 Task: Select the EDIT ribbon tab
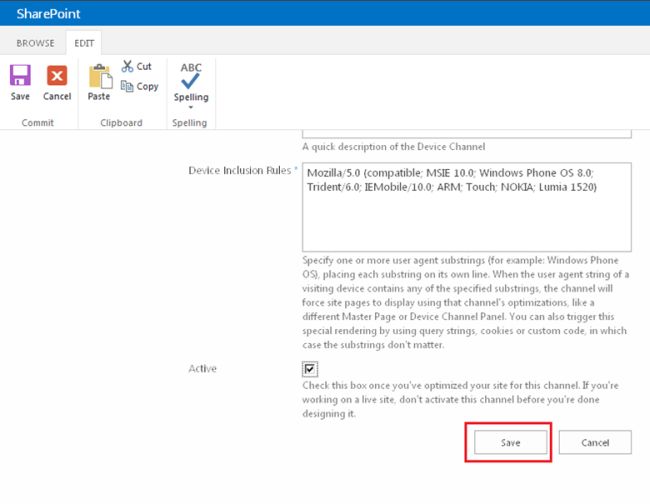[84, 43]
